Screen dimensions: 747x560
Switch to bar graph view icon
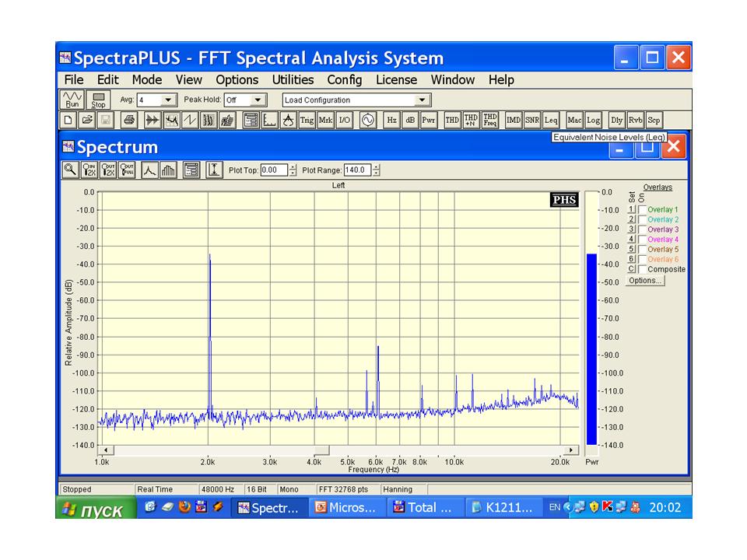point(168,170)
